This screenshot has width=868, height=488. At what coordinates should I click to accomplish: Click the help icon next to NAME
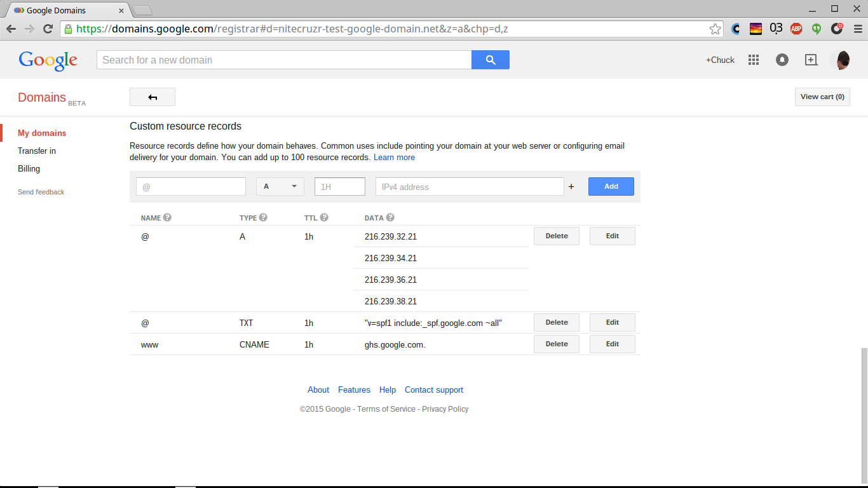point(167,217)
